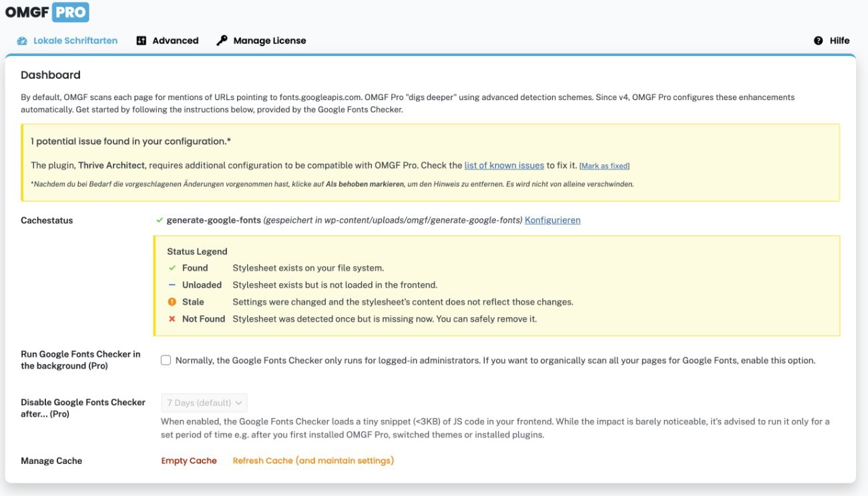Viewport: 868px width, 496px height.
Task: Click Empty Cache
Action: pyautogui.click(x=189, y=460)
